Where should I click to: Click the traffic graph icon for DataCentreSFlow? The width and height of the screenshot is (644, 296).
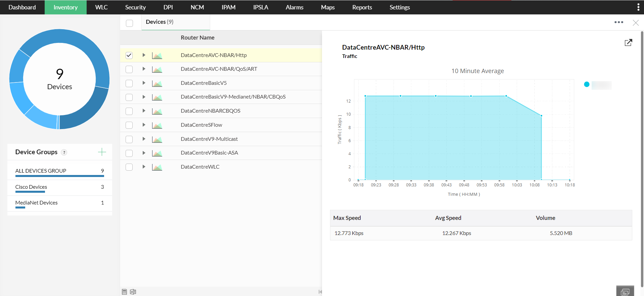157,125
